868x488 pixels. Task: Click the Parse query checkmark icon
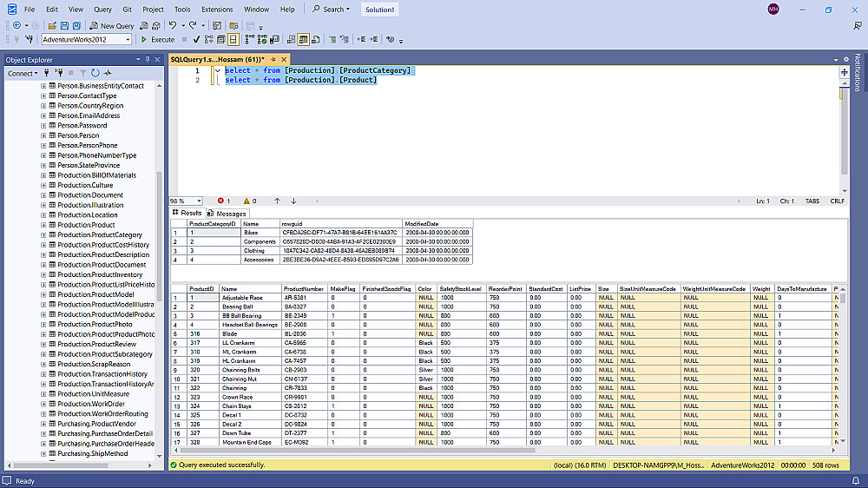click(x=197, y=39)
